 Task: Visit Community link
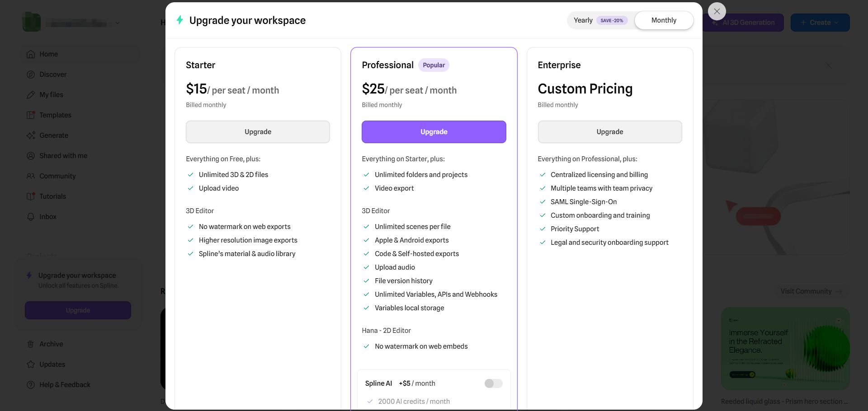(811, 291)
